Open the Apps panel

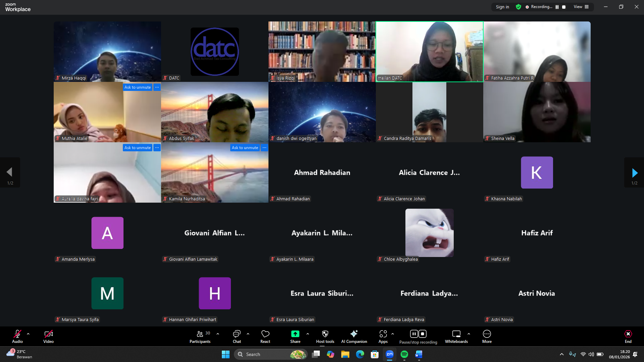[383, 336]
